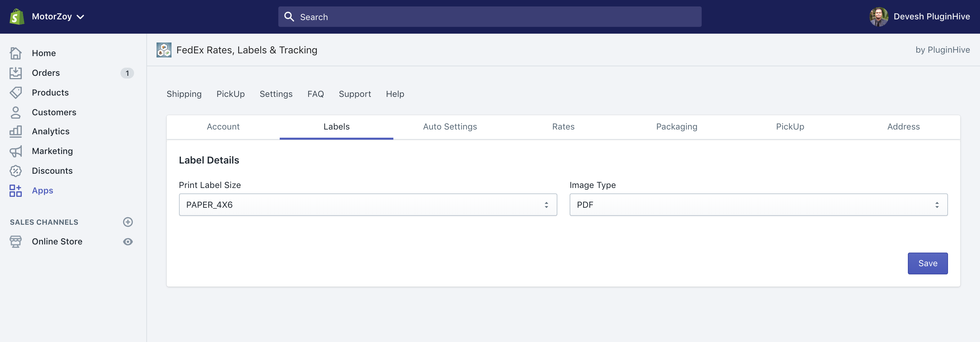Click the FedEx app logo icon

tap(164, 50)
